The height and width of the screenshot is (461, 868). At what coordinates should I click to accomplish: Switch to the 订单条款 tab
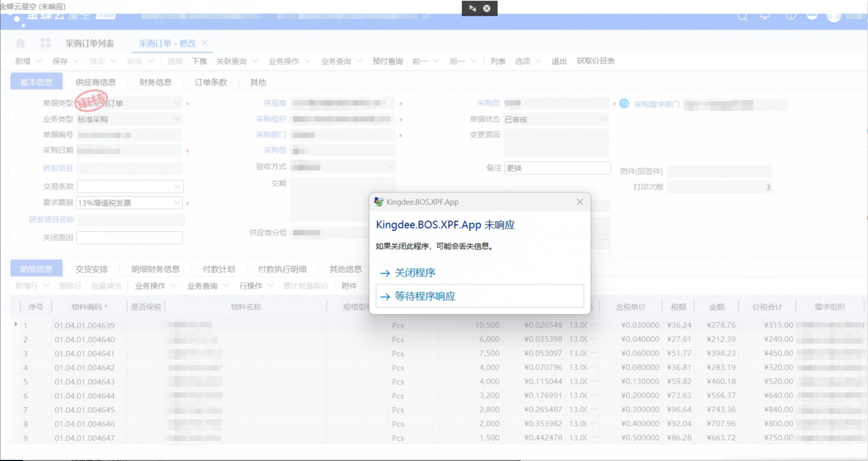211,82
